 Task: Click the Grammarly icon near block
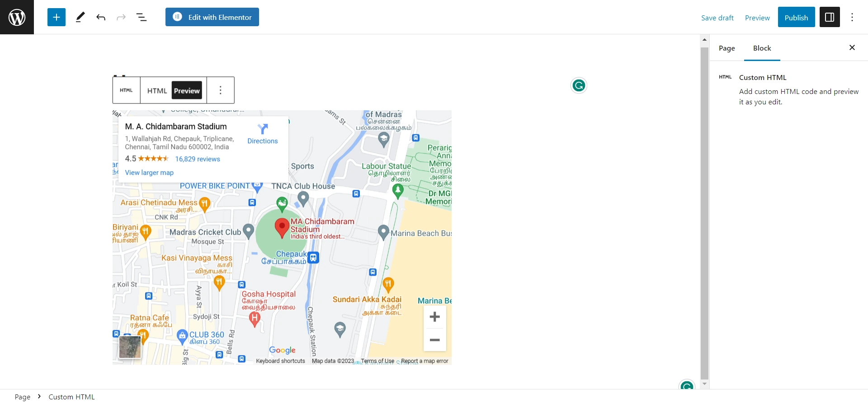coord(579,85)
